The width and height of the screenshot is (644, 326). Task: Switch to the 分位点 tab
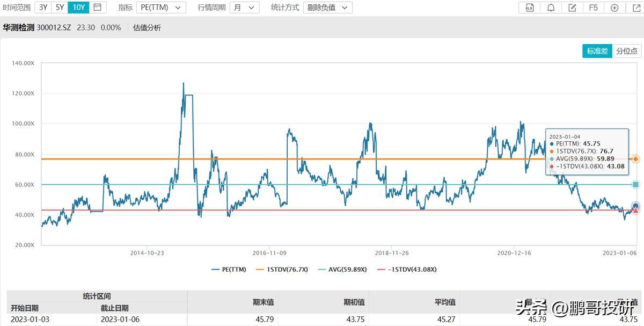[626, 51]
